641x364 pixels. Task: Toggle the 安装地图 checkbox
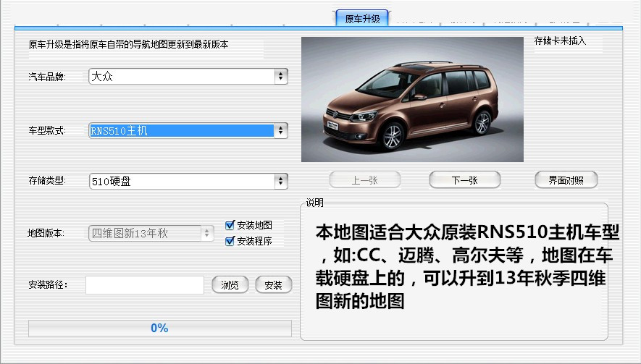point(230,225)
